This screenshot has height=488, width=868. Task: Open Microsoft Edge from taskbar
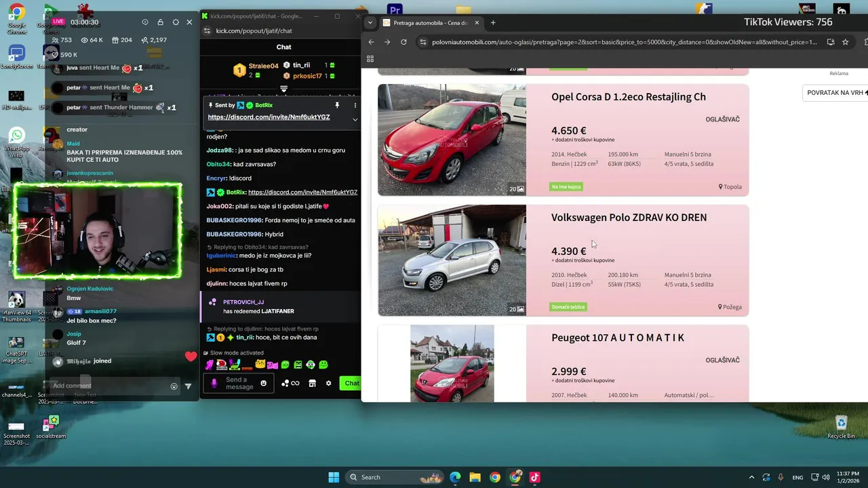click(455, 477)
